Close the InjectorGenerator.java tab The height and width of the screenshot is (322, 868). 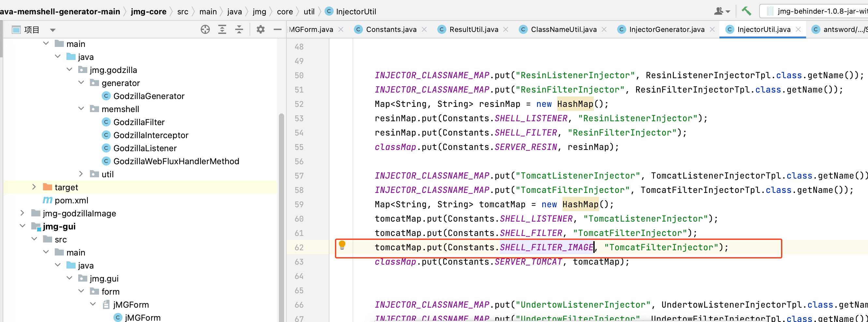[712, 29]
